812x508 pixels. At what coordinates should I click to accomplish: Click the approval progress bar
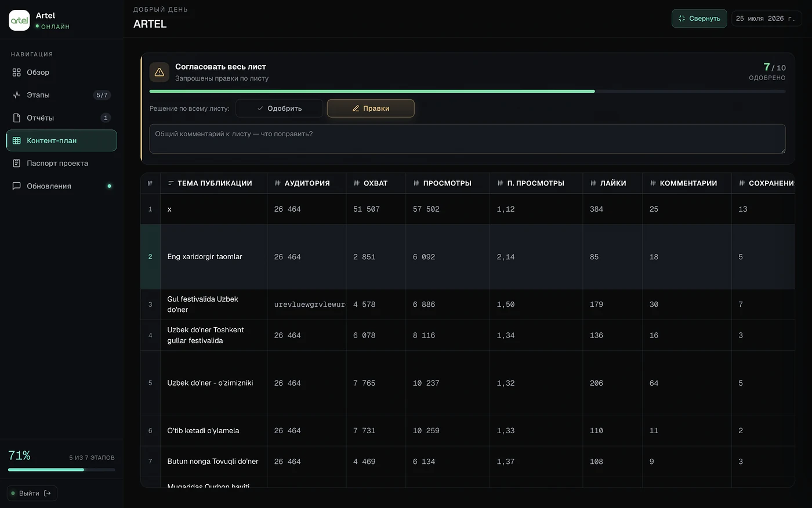(467, 91)
